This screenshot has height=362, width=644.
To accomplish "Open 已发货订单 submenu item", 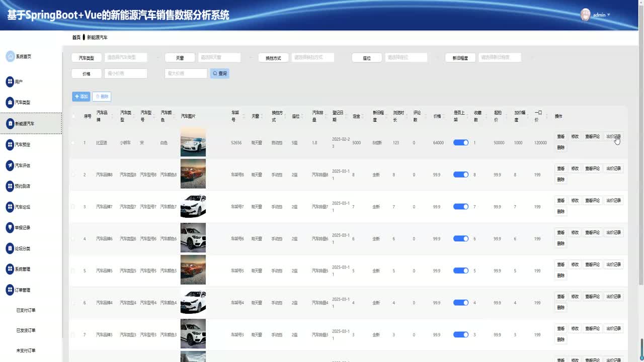I will point(26,330).
